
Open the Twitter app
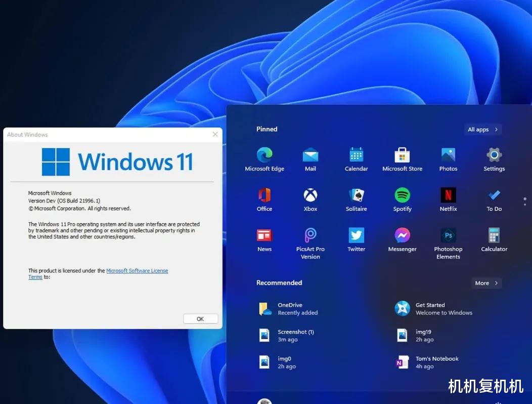point(356,239)
